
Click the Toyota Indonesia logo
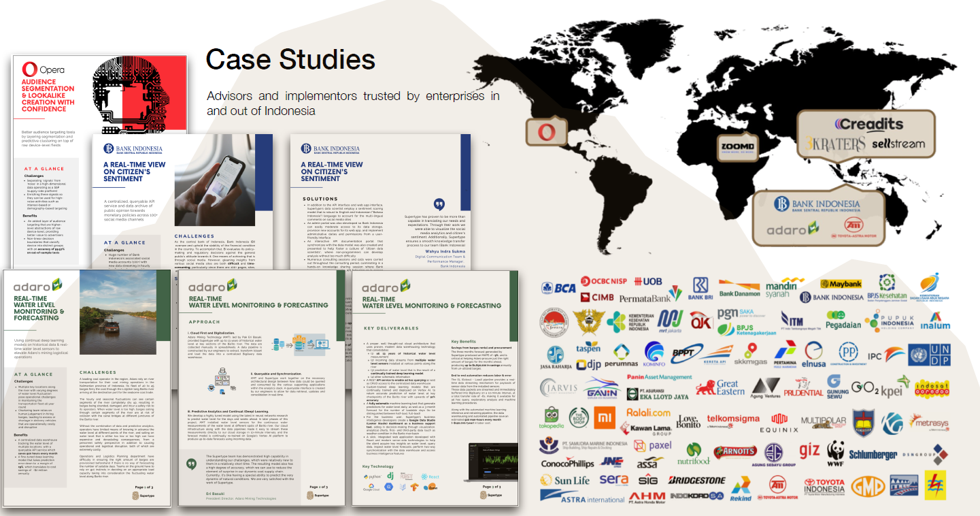pos(825,486)
